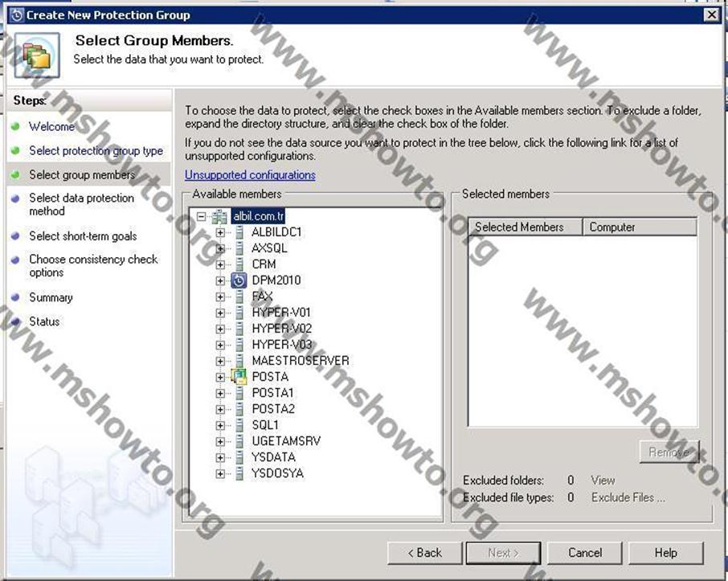The image size is (728, 581).
Task: Click the ALBILDC1 server icon
Action: point(239,232)
